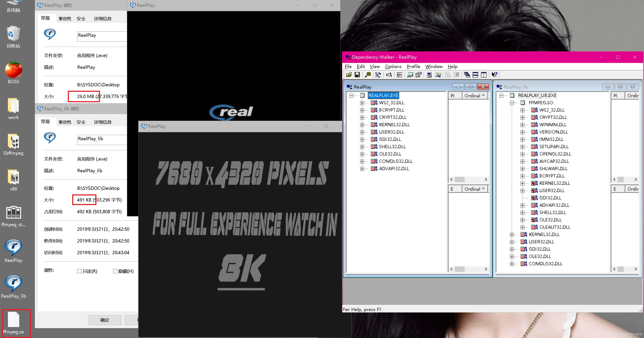Click the 确定 button in the properties dialog
Viewport: 644px width, 338px height.
click(x=105, y=320)
